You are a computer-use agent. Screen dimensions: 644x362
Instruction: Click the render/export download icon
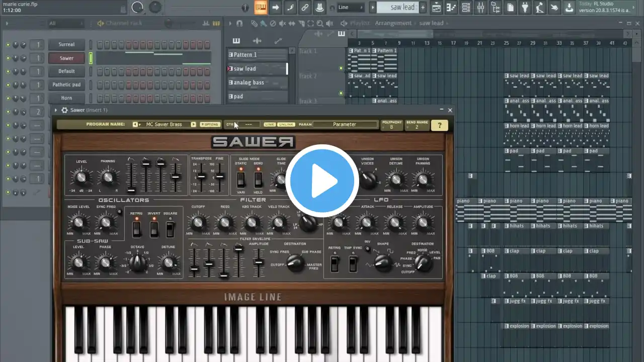(x=569, y=7)
